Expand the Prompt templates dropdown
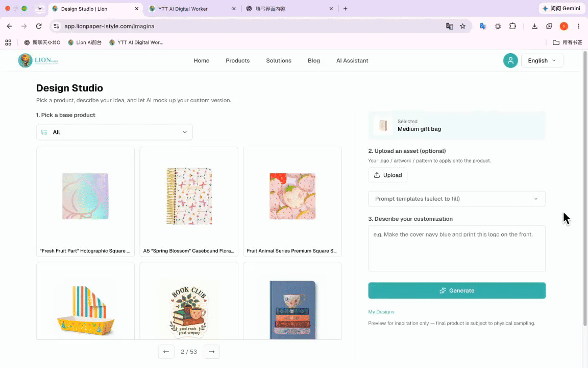Viewport: 588px width, 368px height. click(457, 199)
